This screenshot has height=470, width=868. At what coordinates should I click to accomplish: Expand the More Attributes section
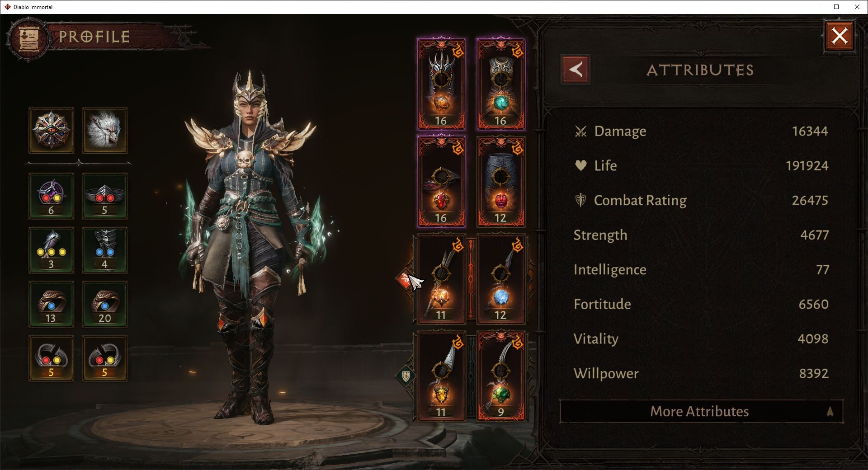pyautogui.click(x=701, y=411)
